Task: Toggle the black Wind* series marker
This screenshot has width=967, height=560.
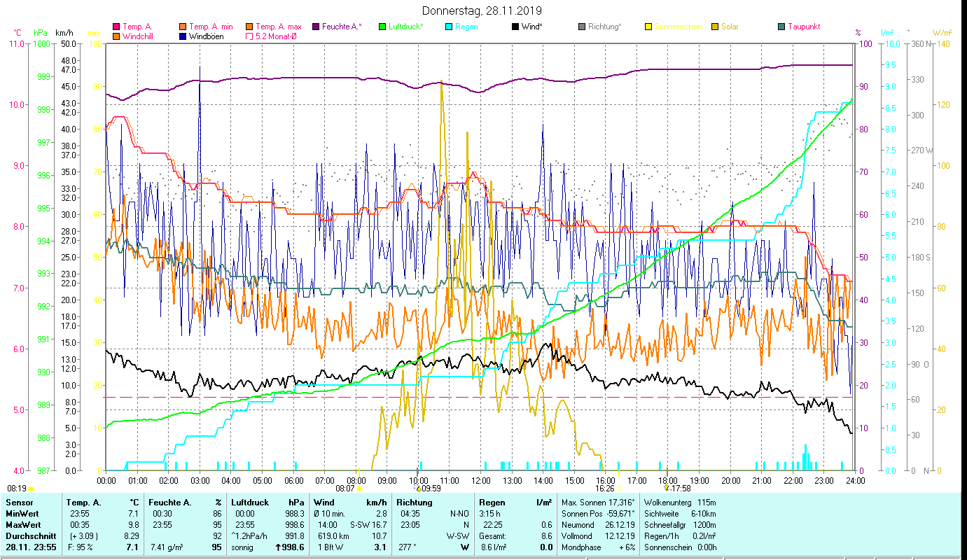Action: pos(515,27)
